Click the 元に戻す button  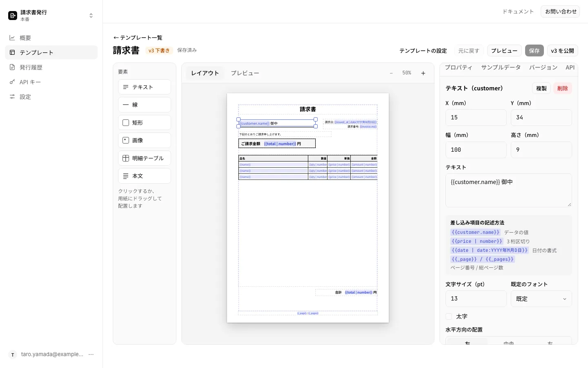pos(469,51)
